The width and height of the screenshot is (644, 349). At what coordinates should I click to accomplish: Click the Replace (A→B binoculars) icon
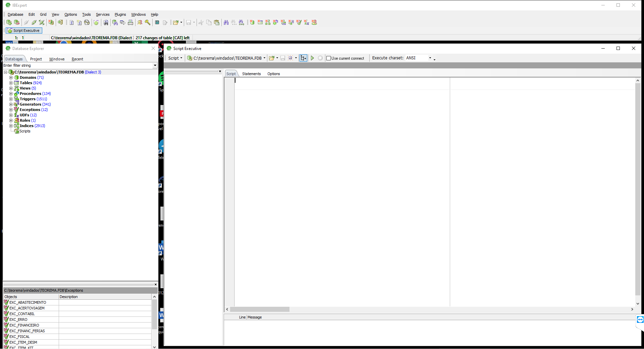(241, 22)
